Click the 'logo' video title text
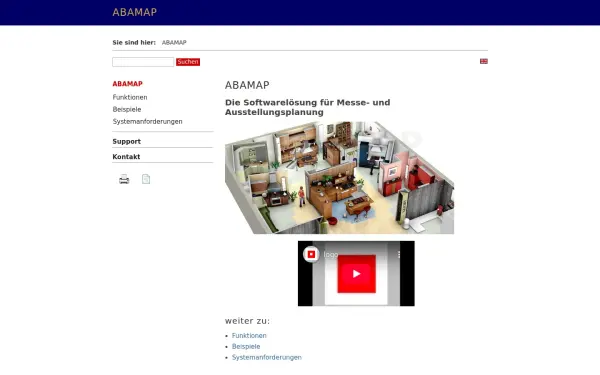The width and height of the screenshot is (600, 375). point(331,254)
